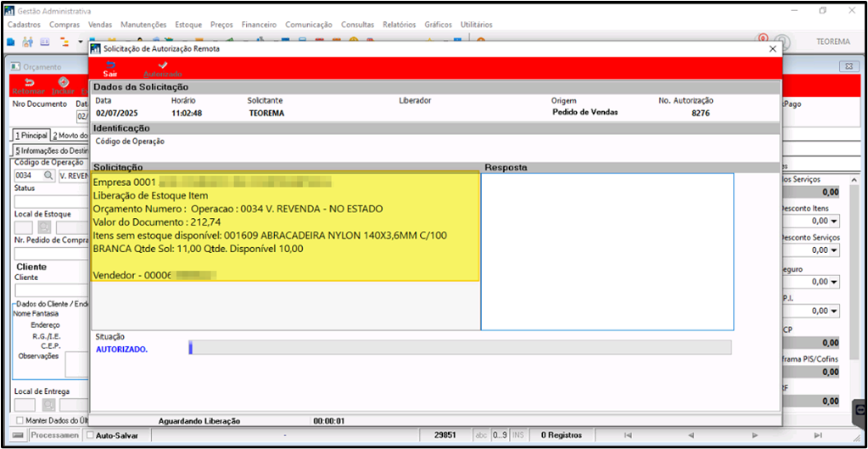
Task: Open the Compras menu
Action: tap(64, 25)
